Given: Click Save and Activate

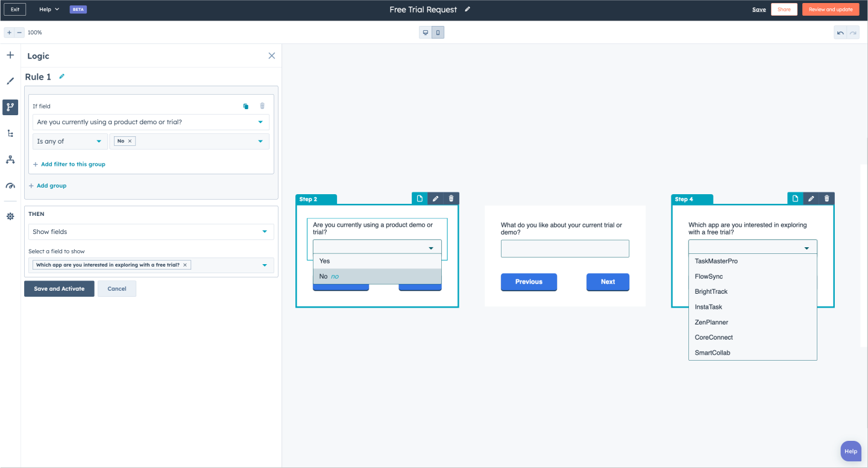Looking at the screenshot, I should (58, 288).
